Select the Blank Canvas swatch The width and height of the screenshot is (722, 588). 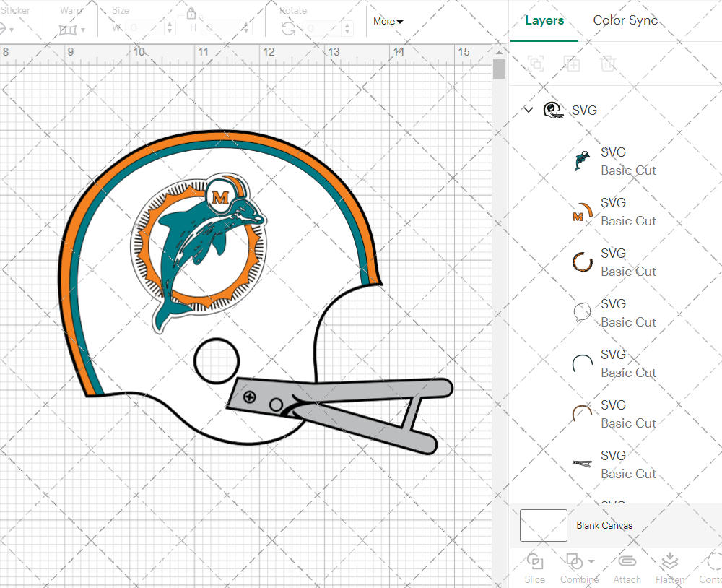pyautogui.click(x=544, y=525)
